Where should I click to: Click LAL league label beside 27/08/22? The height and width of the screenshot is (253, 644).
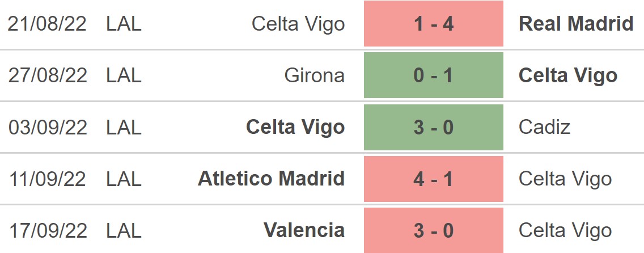[124, 75]
